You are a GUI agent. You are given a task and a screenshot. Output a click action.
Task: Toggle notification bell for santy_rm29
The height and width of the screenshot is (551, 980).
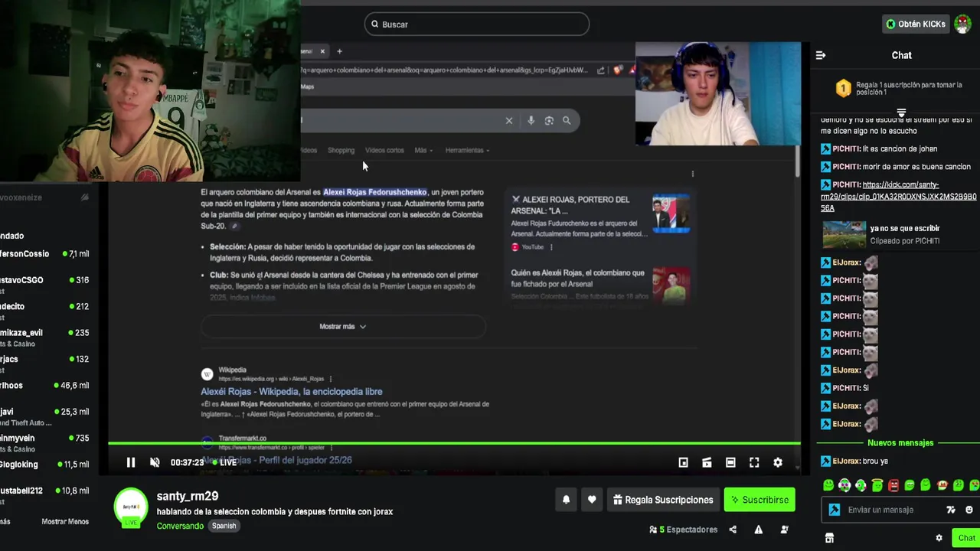coord(566,500)
